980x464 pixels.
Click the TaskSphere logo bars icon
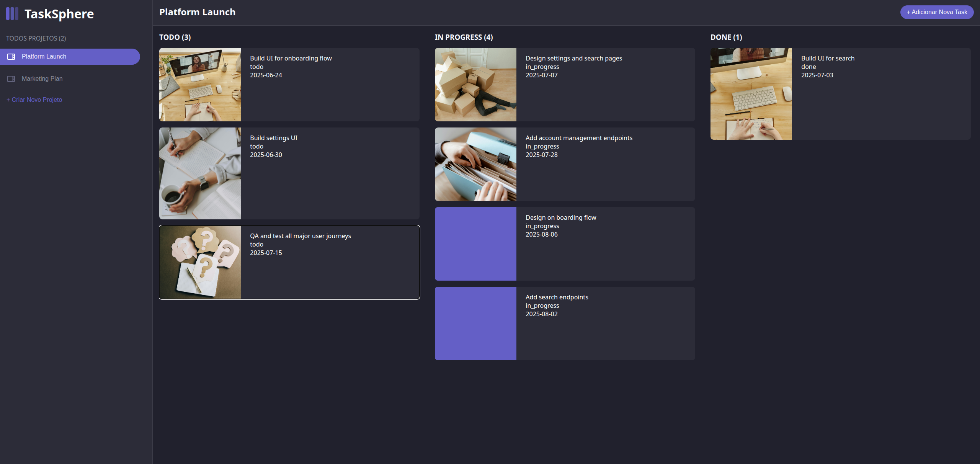(x=12, y=14)
